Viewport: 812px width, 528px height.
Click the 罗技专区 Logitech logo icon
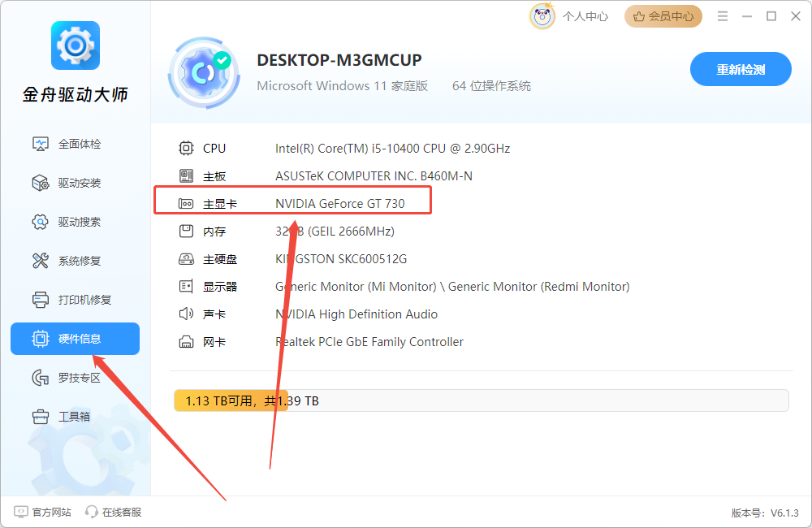pyautogui.click(x=41, y=378)
